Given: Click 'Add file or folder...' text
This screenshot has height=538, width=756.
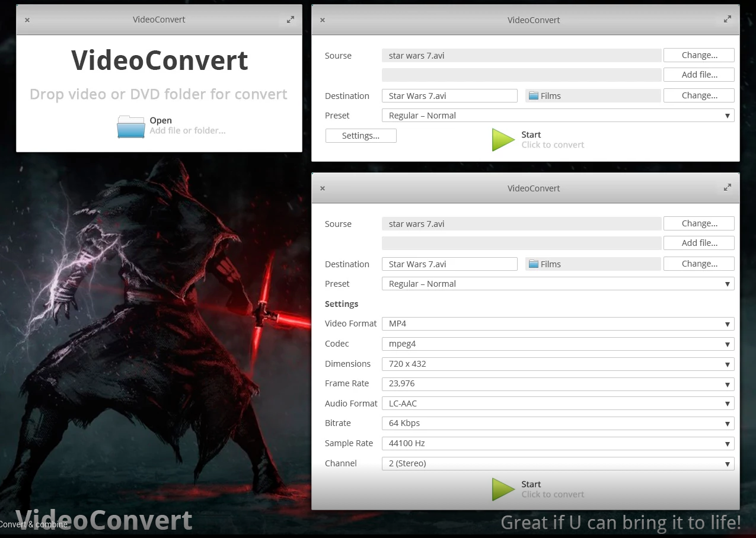Looking at the screenshot, I should (187, 130).
